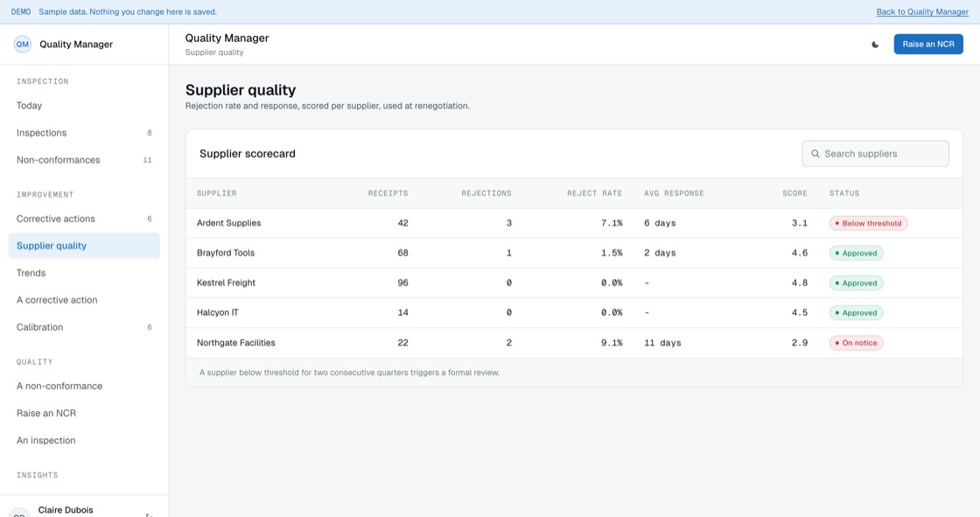Viewport: 980px width, 517px height.
Task: Click the 7.1% reject rate value
Action: [612, 223]
